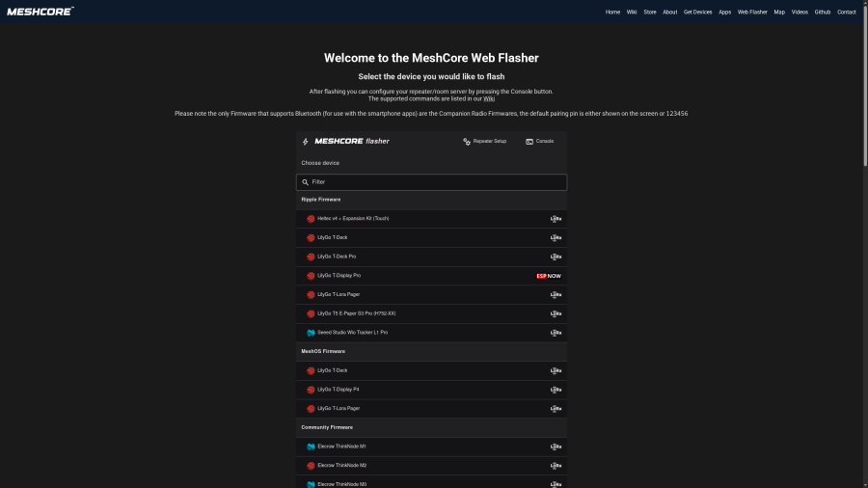
Task: Open the Wiki page from the top navigation
Action: click(632, 13)
